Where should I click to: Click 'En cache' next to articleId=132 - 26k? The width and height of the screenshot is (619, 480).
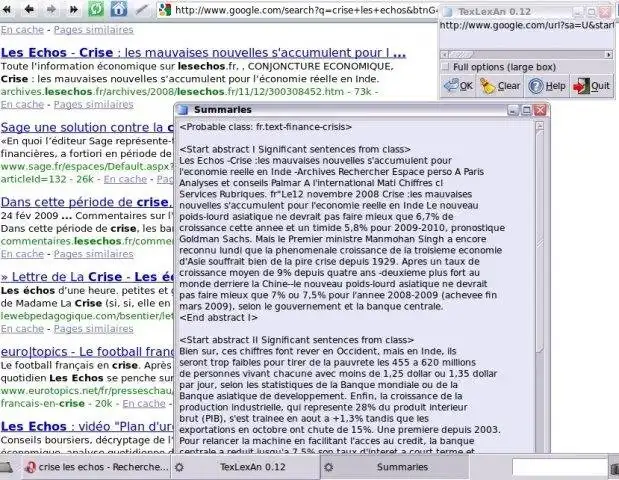[125, 179]
